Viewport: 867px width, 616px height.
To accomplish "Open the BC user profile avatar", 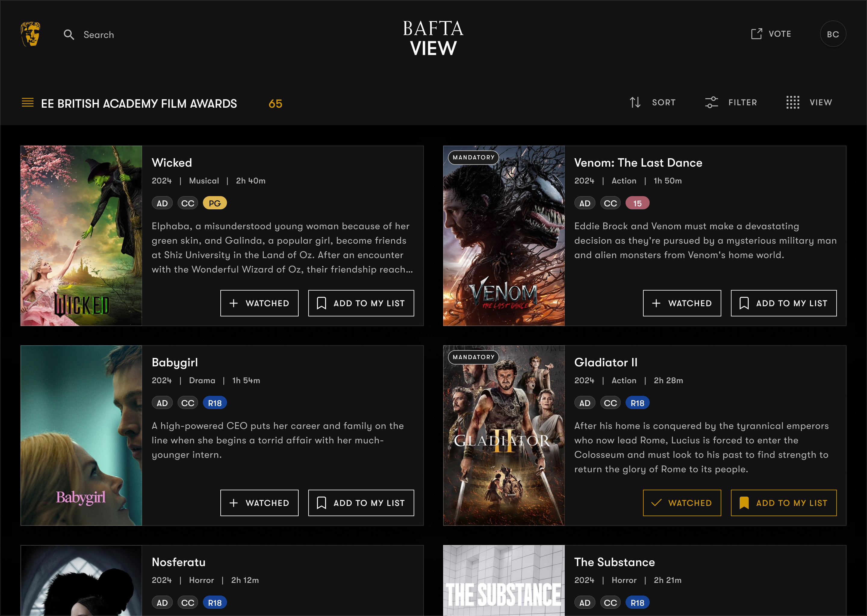I will pos(832,34).
